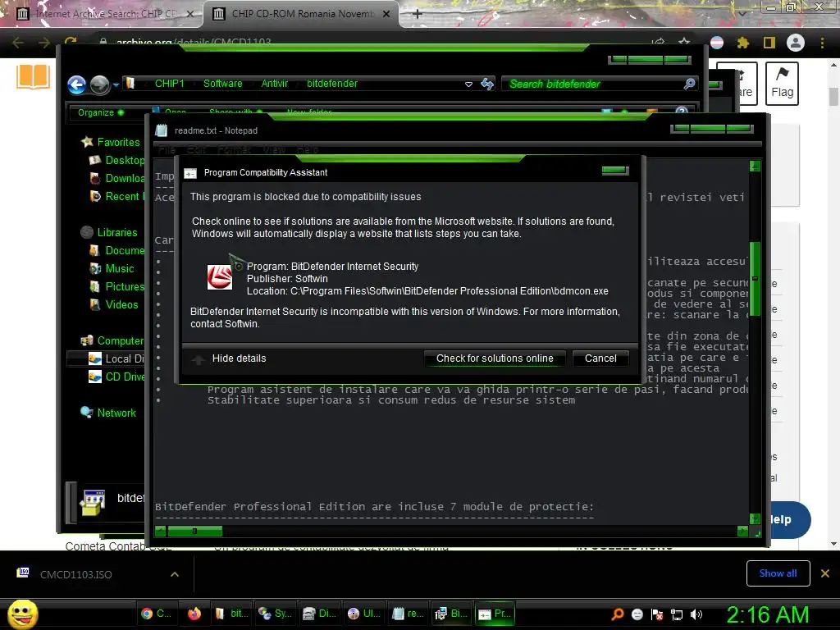
Task: Click Notepad horizontal scrollbar thumb
Action: pyautogui.click(x=194, y=531)
